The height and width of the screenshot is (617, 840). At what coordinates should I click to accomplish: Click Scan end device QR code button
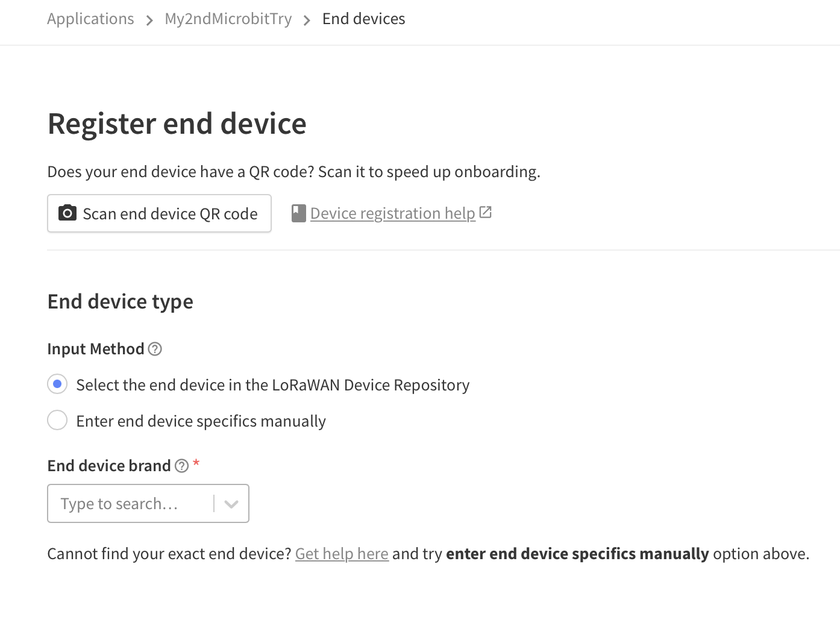click(x=160, y=213)
